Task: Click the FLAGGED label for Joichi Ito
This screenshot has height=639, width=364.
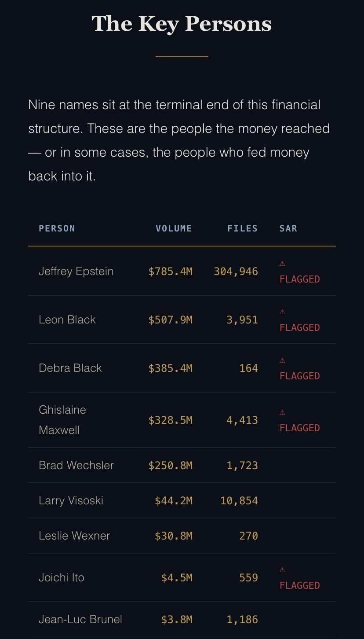Action: point(299,585)
